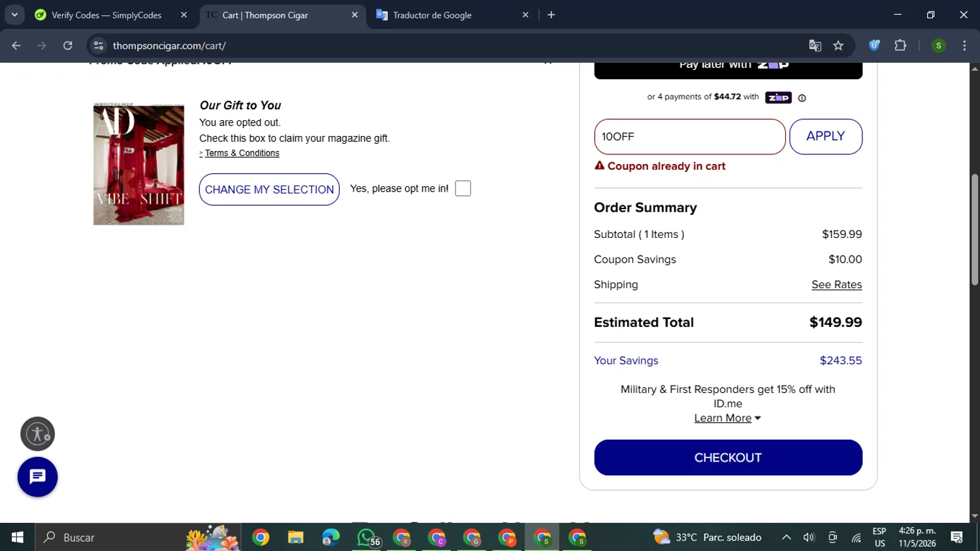980x551 pixels.
Task: Apply the coupon with APPLY button
Action: [x=825, y=137]
